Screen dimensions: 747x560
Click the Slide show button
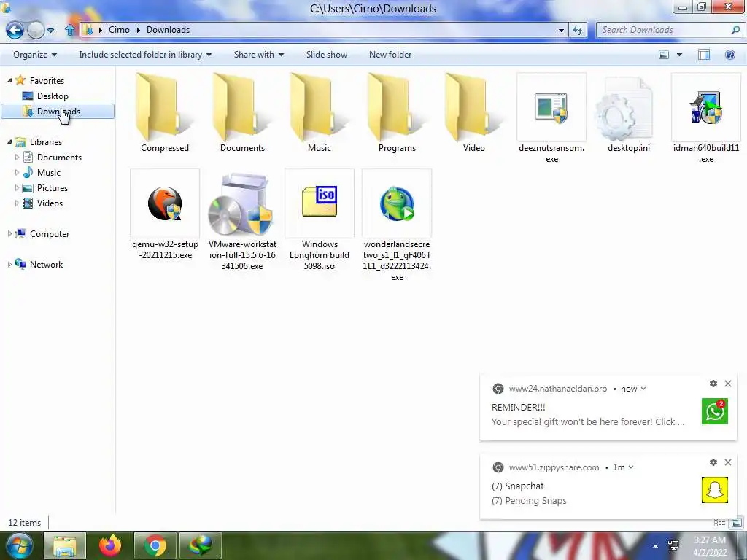tap(327, 55)
